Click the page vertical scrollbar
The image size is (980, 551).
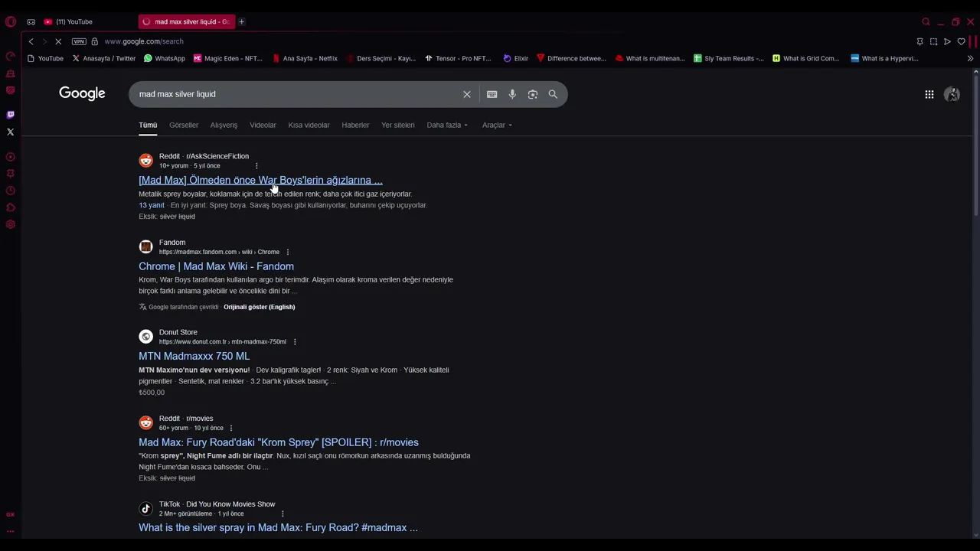(x=975, y=145)
